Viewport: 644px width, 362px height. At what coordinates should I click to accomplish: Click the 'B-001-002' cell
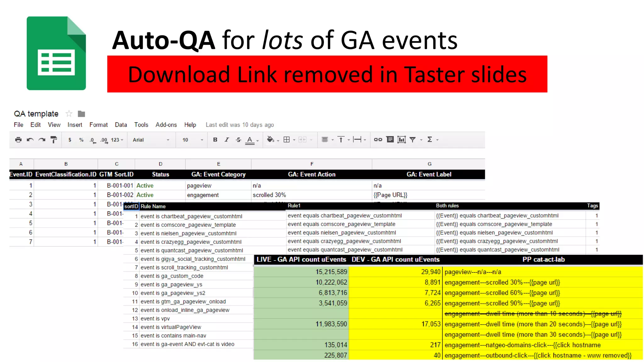(x=116, y=195)
